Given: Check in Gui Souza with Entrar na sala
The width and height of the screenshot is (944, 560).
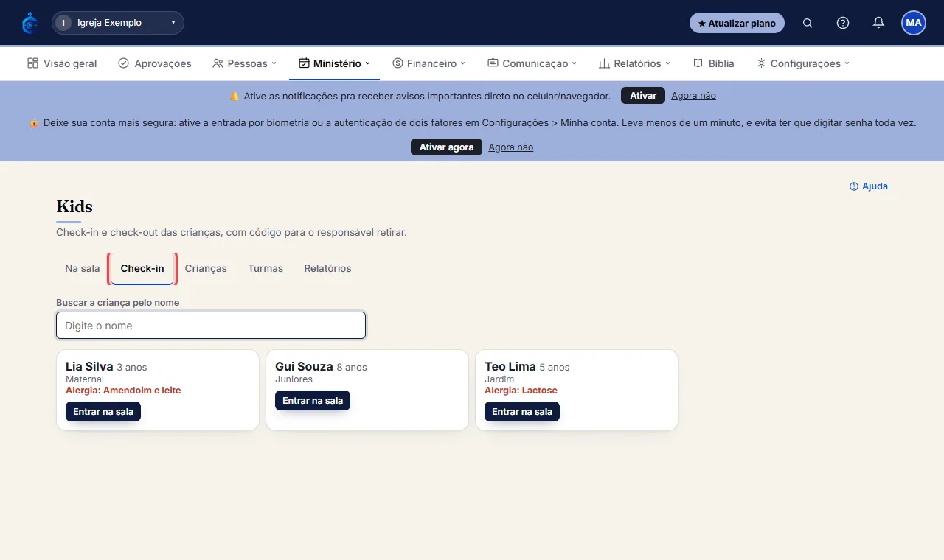Looking at the screenshot, I should click(313, 401).
